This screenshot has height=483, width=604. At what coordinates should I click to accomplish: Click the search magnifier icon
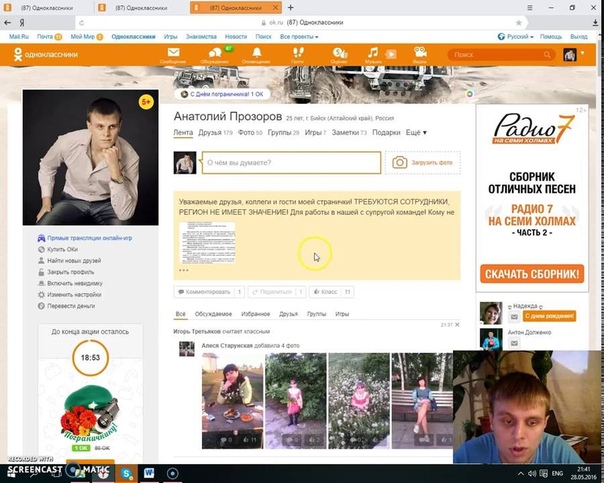[x=547, y=55]
